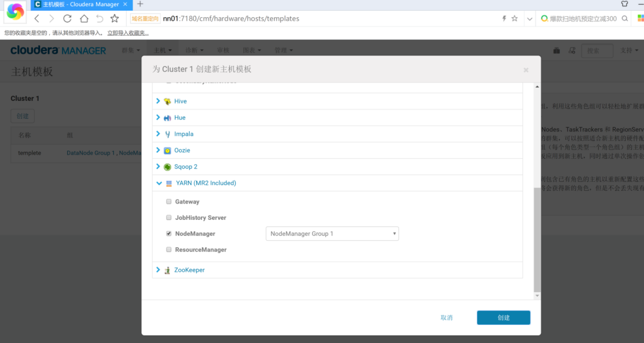Click DataNode Group 1 link in table
This screenshot has width=644, height=343.
point(90,153)
